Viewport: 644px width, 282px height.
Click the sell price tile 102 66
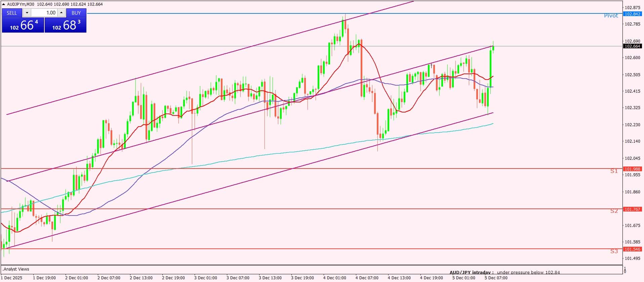tap(23, 25)
